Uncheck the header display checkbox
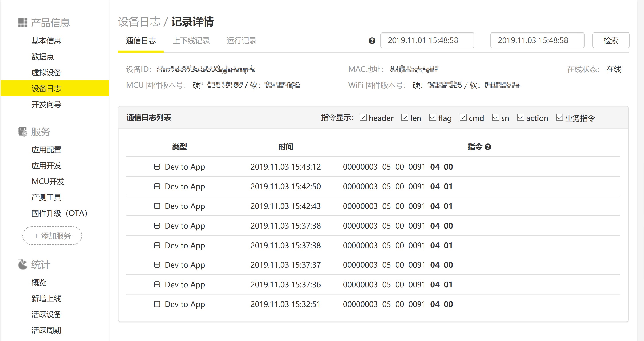The width and height of the screenshot is (644, 341). (x=363, y=118)
